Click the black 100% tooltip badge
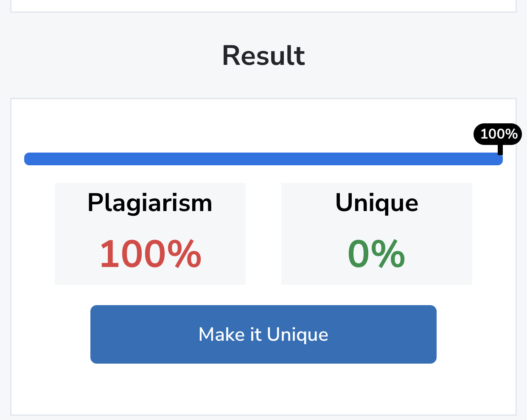 (x=497, y=134)
